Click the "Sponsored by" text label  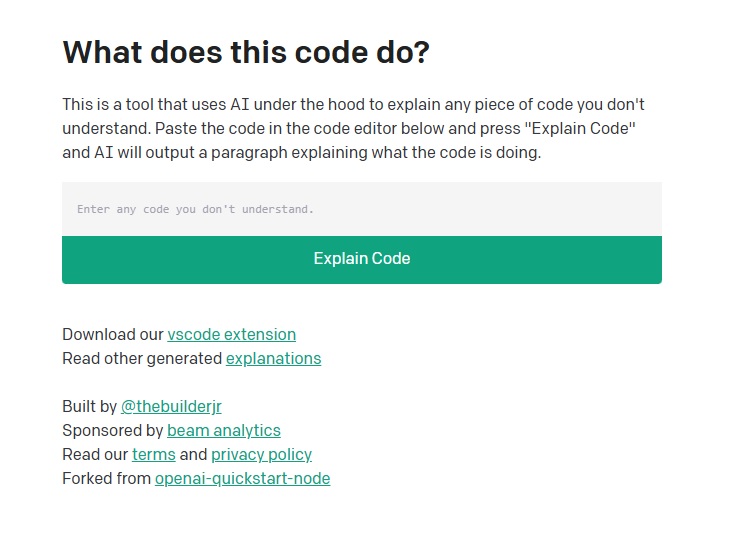(x=112, y=430)
